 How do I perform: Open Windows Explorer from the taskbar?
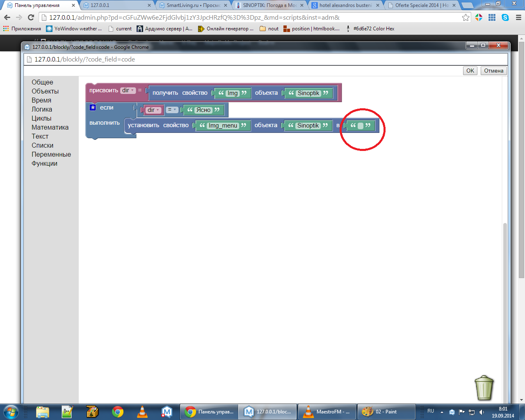43,411
